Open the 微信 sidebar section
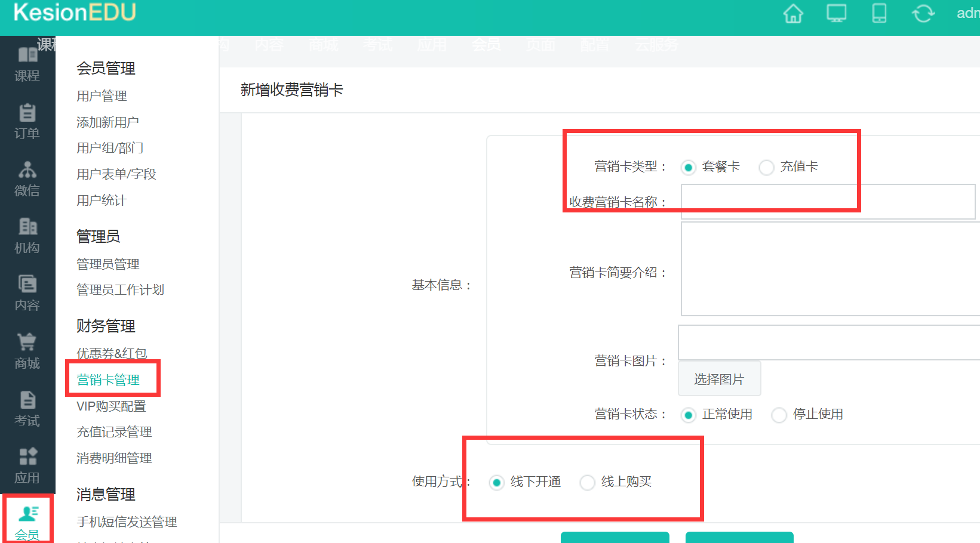This screenshot has width=980, height=543. click(x=27, y=179)
